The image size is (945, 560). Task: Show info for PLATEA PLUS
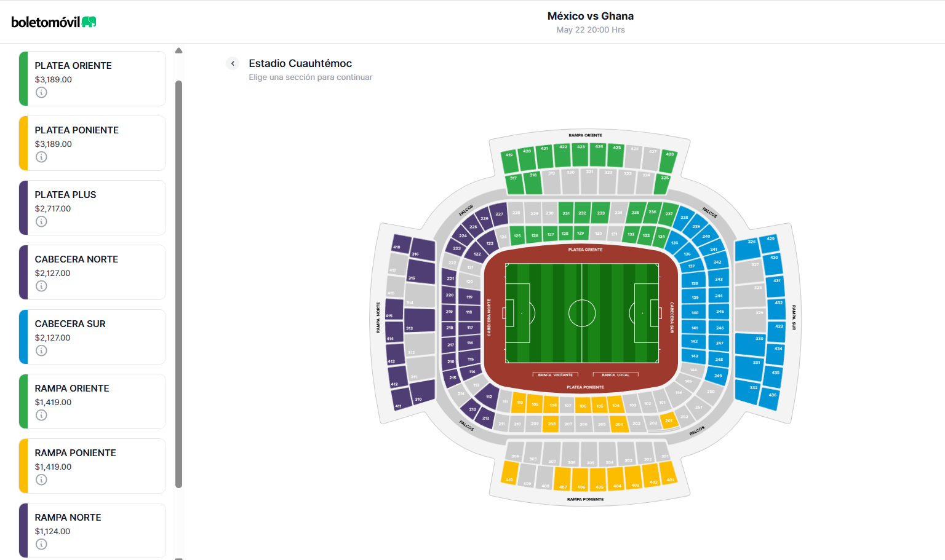point(41,221)
